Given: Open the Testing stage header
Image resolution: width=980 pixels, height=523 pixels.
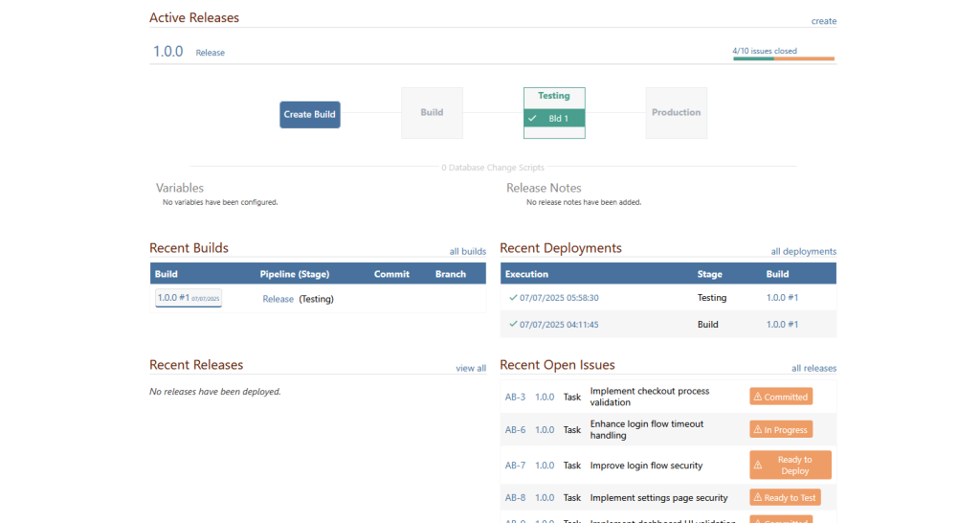Looking at the screenshot, I should tap(553, 96).
